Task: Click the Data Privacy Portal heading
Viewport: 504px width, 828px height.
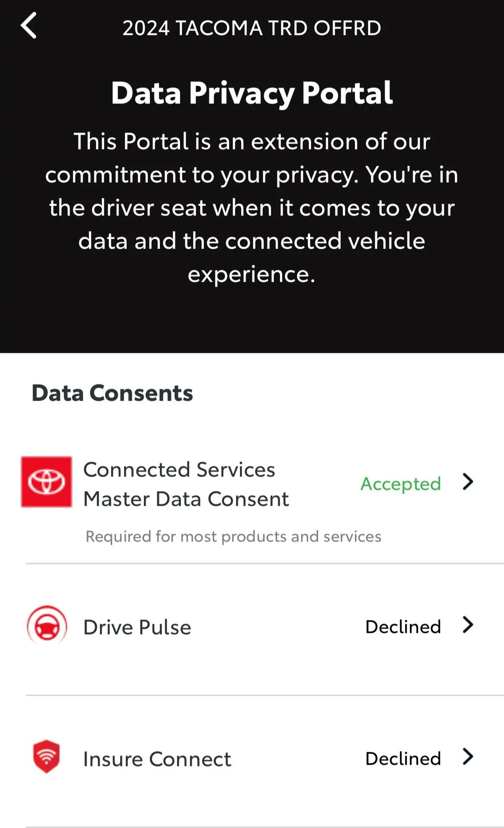Action: point(252,93)
